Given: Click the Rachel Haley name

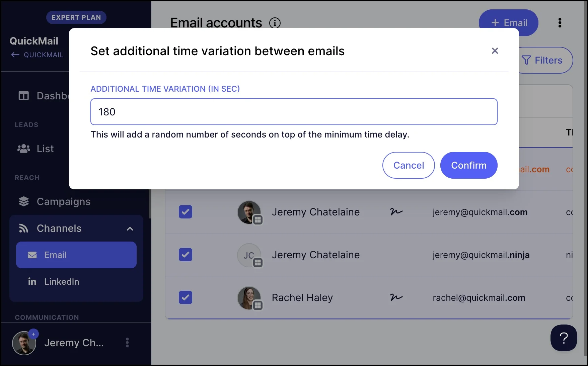Looking at the screenshot, I should [302, 298].
